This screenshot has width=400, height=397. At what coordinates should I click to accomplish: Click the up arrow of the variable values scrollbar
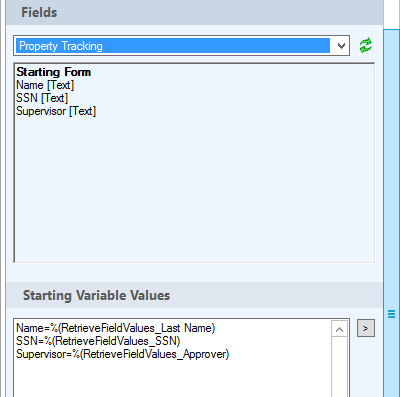(x=339, y=329)
